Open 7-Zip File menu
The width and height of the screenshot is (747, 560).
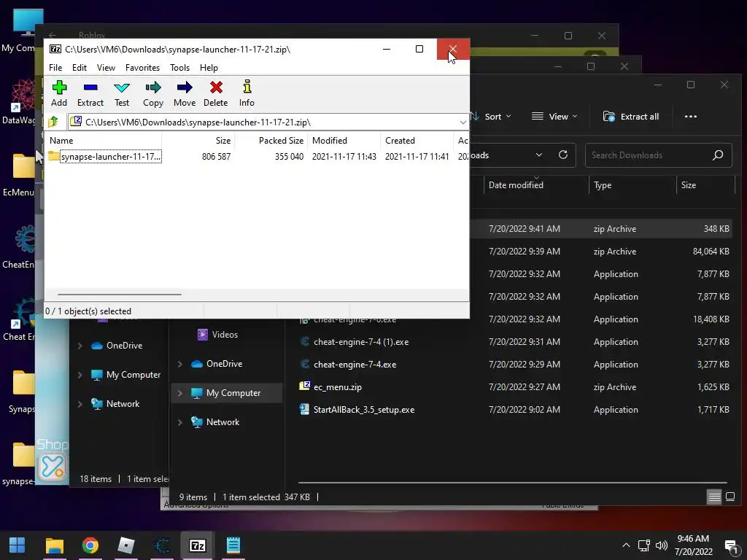pyautogui.click(x=55, y=68)
